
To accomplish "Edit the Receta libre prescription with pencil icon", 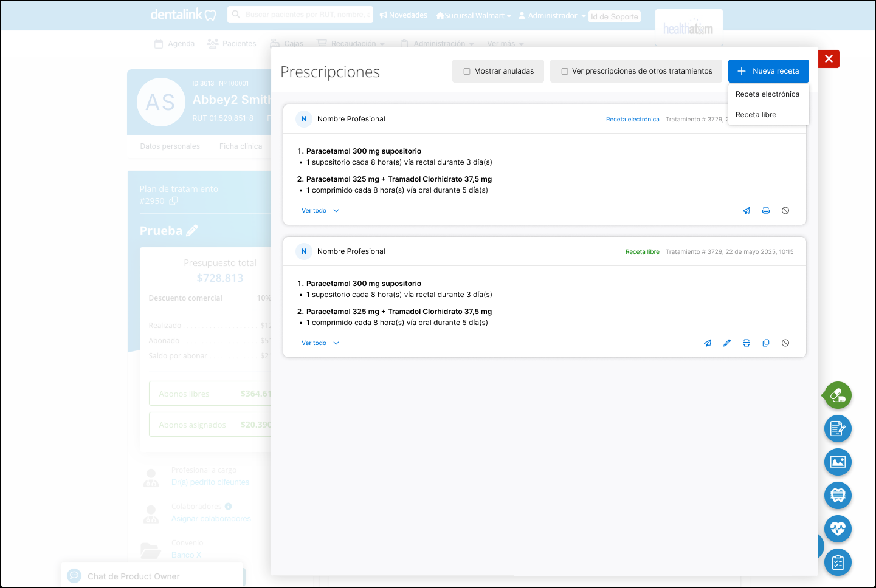I will point(727,343).
